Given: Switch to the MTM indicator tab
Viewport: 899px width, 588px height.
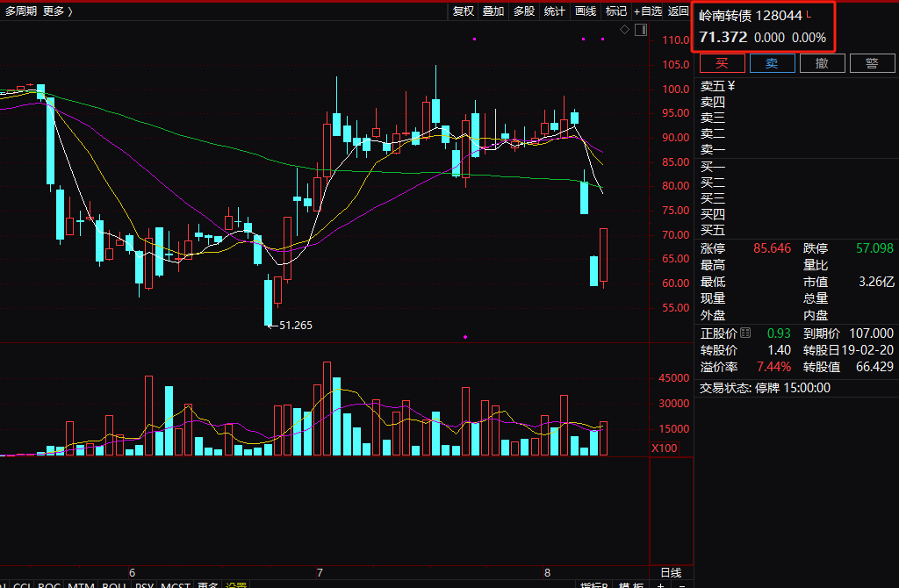Looking at the screenshot, I should (82, 584).
